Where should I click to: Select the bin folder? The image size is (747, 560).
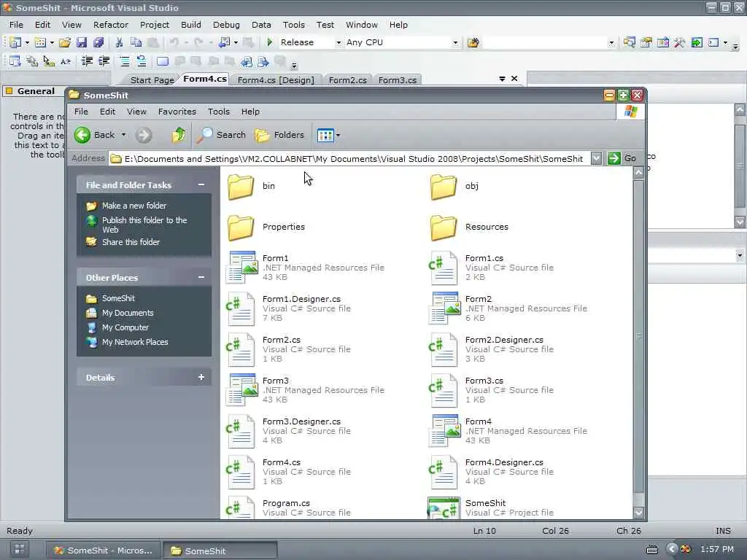tap(252, 186)
